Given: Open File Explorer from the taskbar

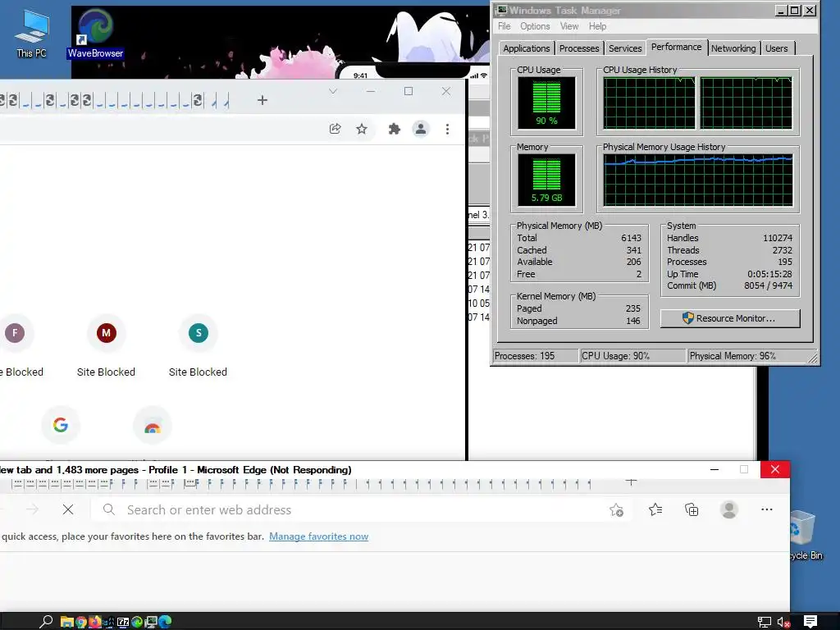Looking at the screenshot, I should click(x=67, y=622).
